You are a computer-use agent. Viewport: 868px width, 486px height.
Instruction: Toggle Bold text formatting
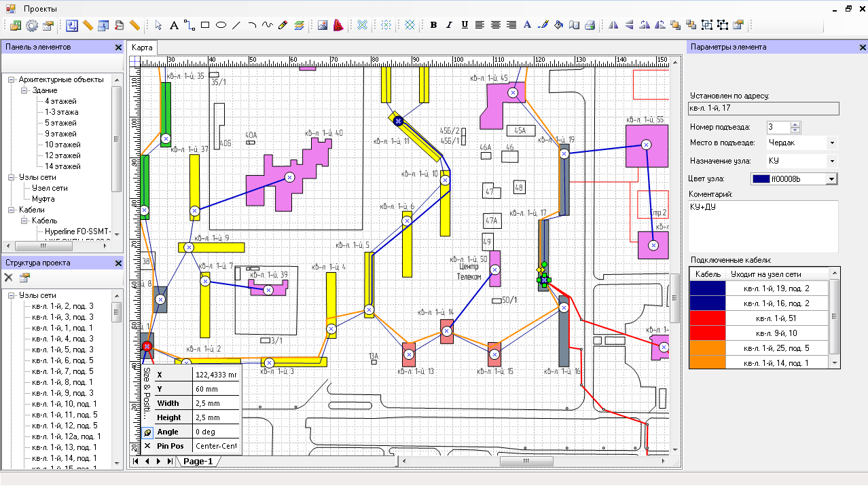433,25
